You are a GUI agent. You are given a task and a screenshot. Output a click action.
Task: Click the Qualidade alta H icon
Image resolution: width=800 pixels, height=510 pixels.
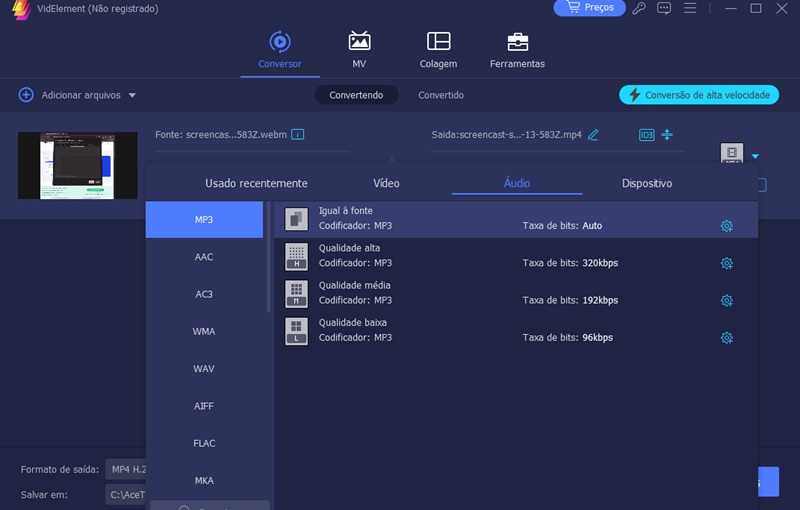pos(296,257)
